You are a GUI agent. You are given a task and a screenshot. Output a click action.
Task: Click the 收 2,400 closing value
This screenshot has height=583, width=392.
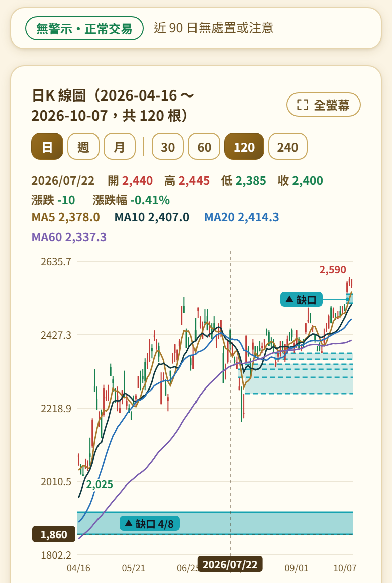(301, 181)
